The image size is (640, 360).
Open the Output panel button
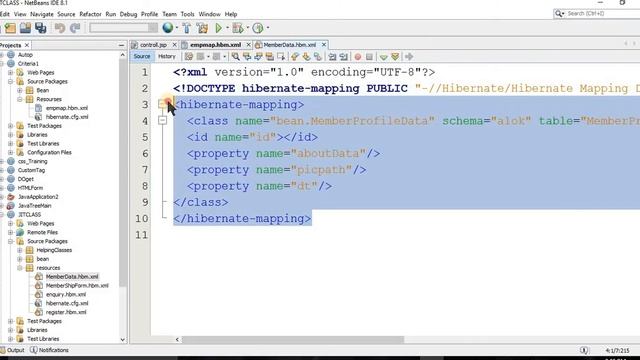click(12, 350)
